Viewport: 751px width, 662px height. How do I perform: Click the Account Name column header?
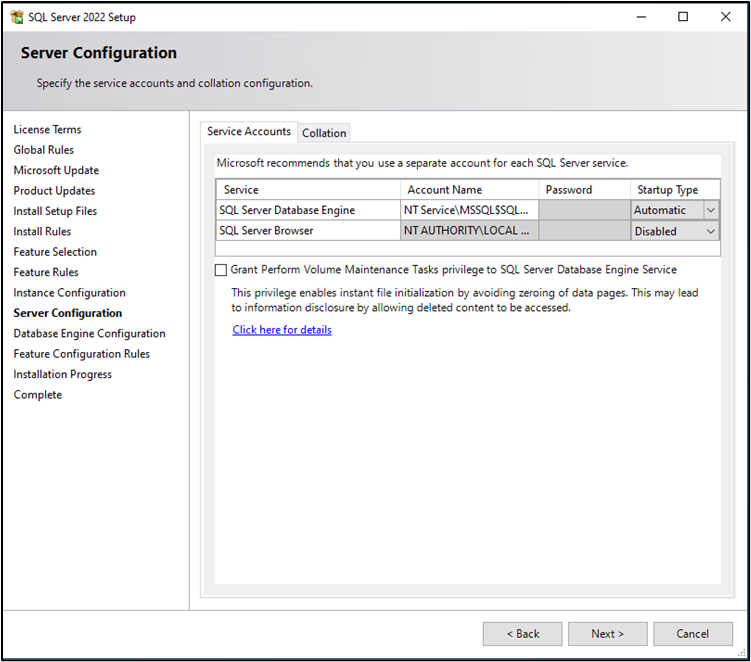point(469,190)
